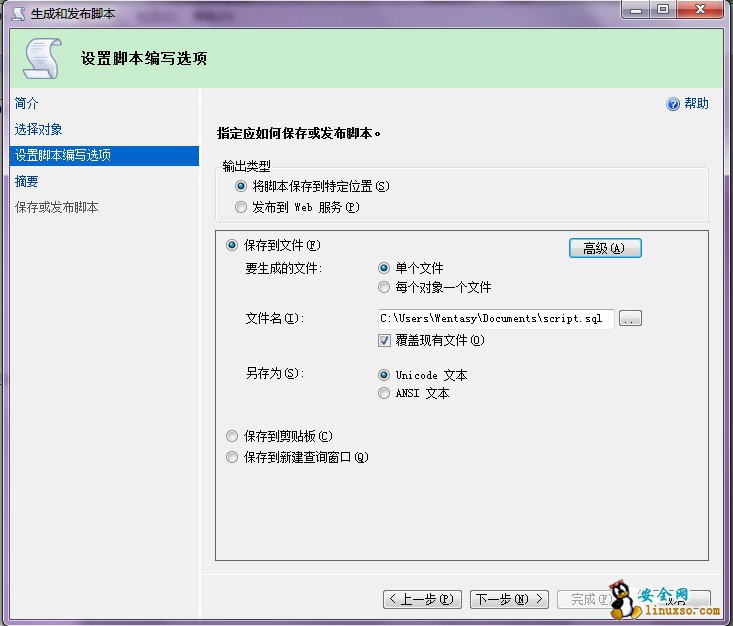Open 摘要 step in left navigation

[x=27, y=181]
